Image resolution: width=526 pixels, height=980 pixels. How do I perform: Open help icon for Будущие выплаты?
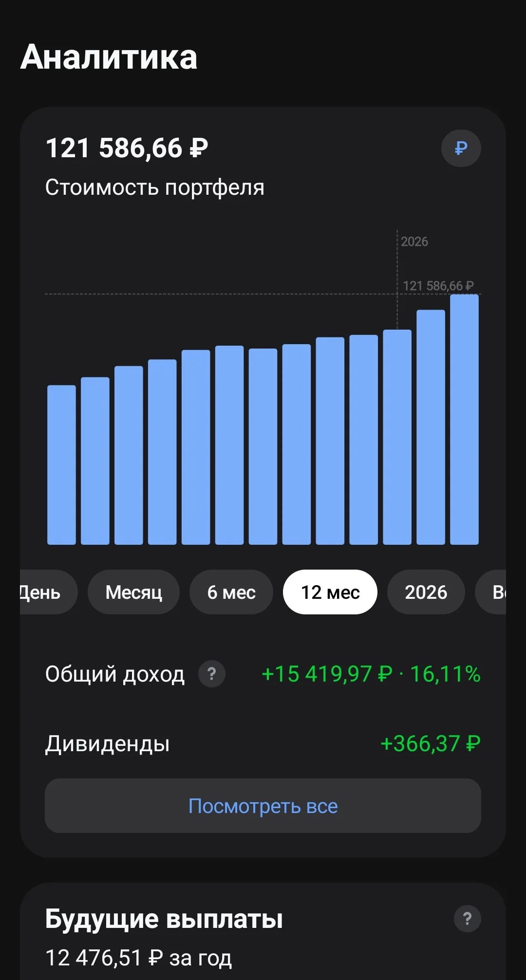click(467, 919)
